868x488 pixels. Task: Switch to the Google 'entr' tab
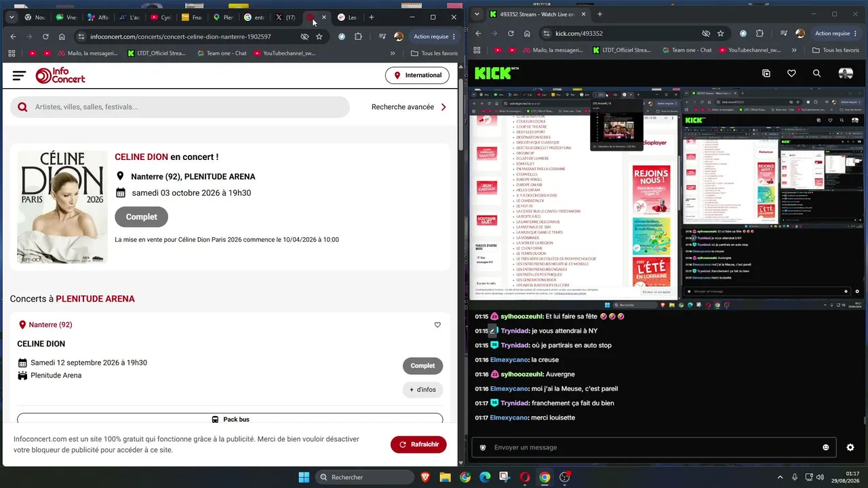254,17
